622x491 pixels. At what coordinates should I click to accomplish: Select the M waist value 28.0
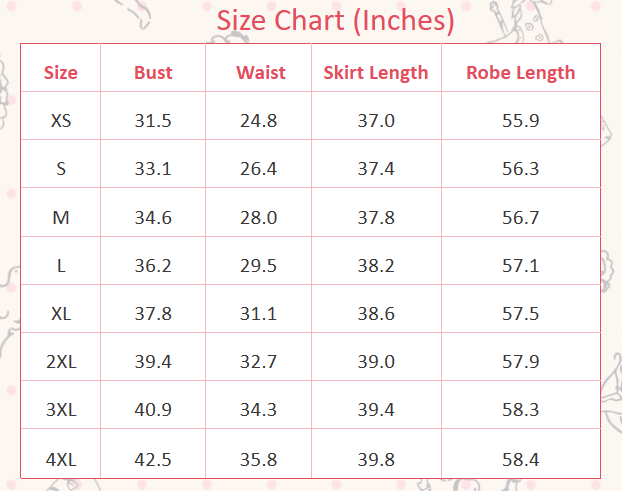(x=259, y=217)
